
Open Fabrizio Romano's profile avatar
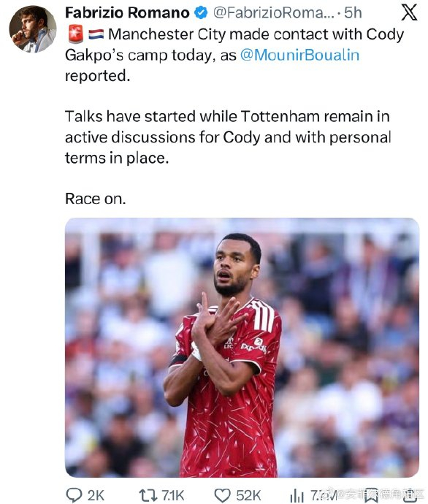(33, 29)
